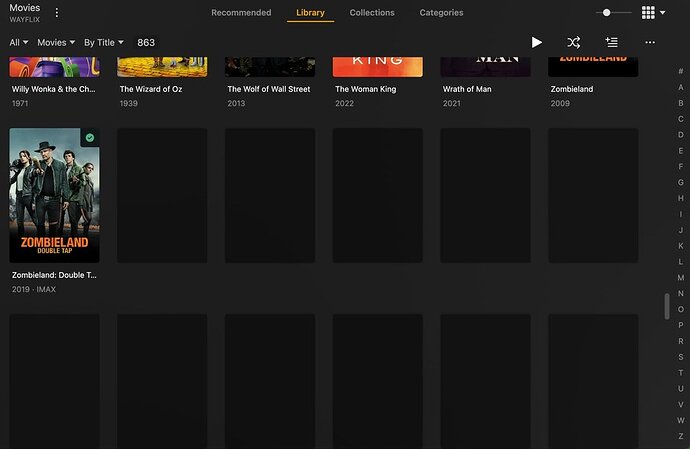Open Zombieland 2009 title link
The width and height of the screenshot is (690, 449).
coord(572,89)
